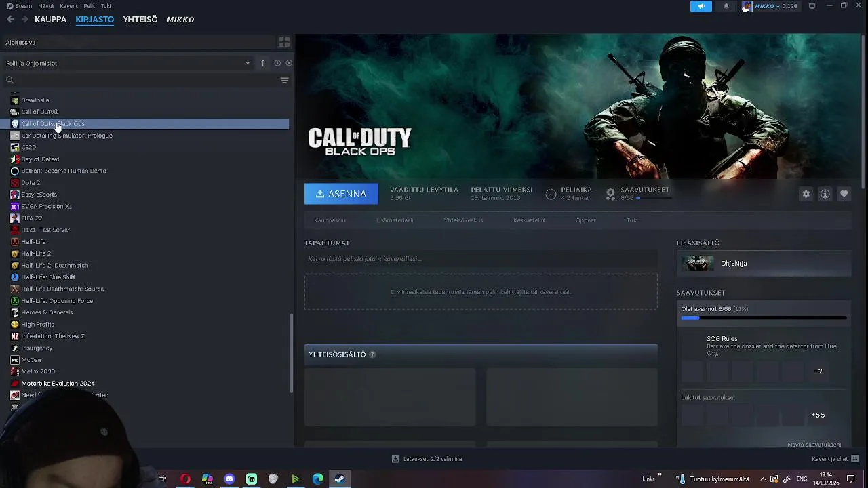Click the play time clock icon
This screenshot has height=488, width=868.
[551, 194]
